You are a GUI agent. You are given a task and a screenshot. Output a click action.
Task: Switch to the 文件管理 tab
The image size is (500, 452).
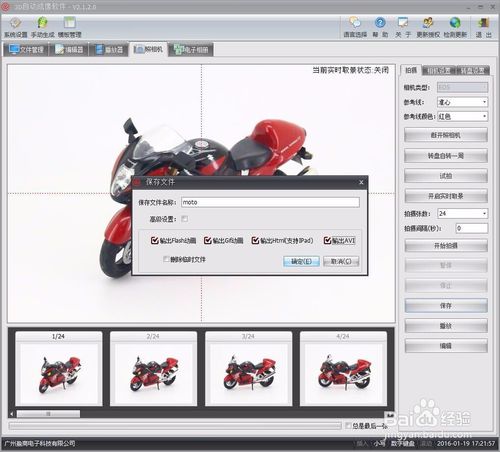[26, 50]
